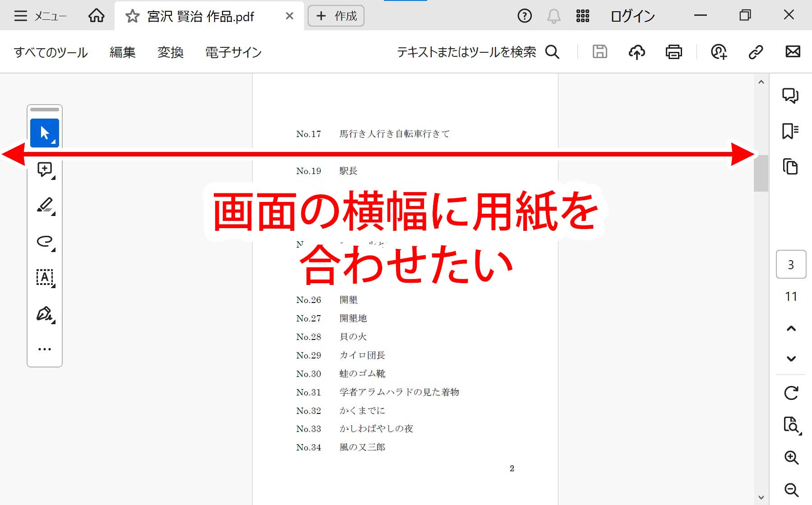Click the text カイロ団長

point(362,355)
